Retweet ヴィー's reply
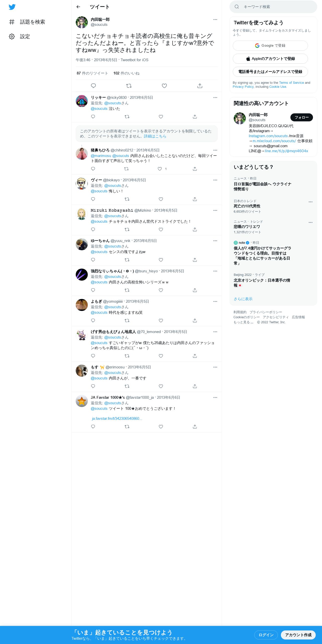The image size is (322, 644). (127, 199)
